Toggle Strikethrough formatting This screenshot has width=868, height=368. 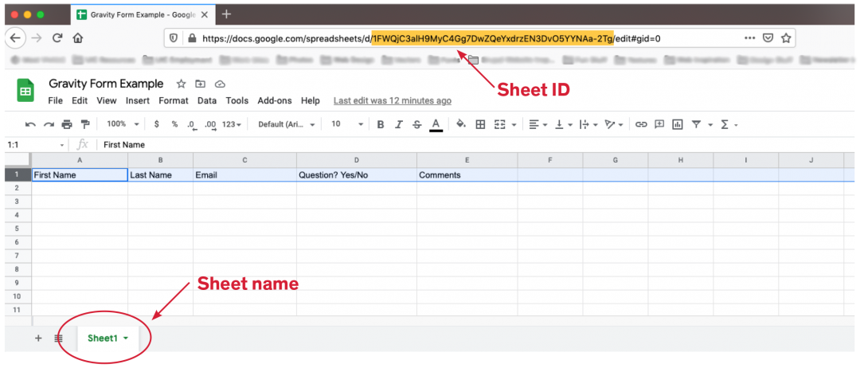(416, 124)
